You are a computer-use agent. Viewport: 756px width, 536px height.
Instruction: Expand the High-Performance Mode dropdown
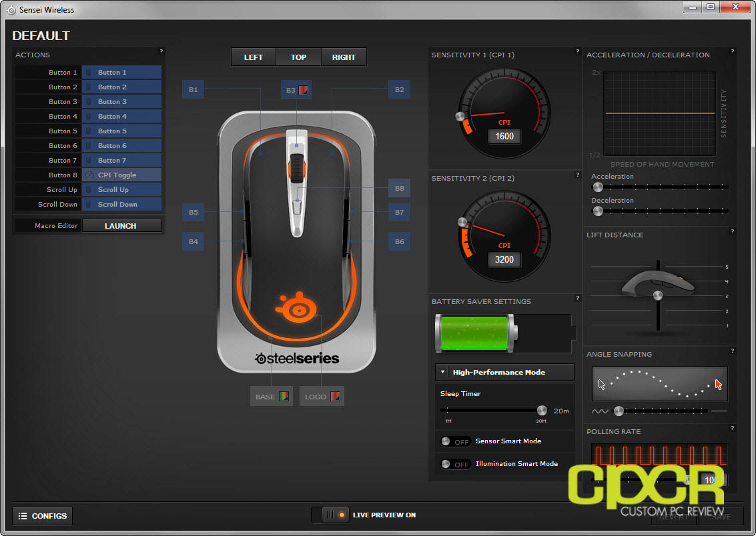[504, 372]
